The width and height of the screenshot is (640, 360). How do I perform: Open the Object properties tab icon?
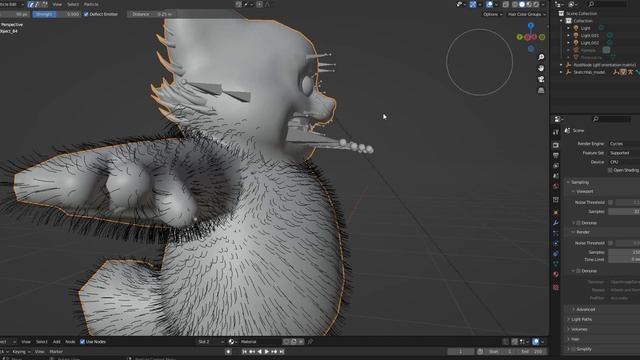coord(556,213)
